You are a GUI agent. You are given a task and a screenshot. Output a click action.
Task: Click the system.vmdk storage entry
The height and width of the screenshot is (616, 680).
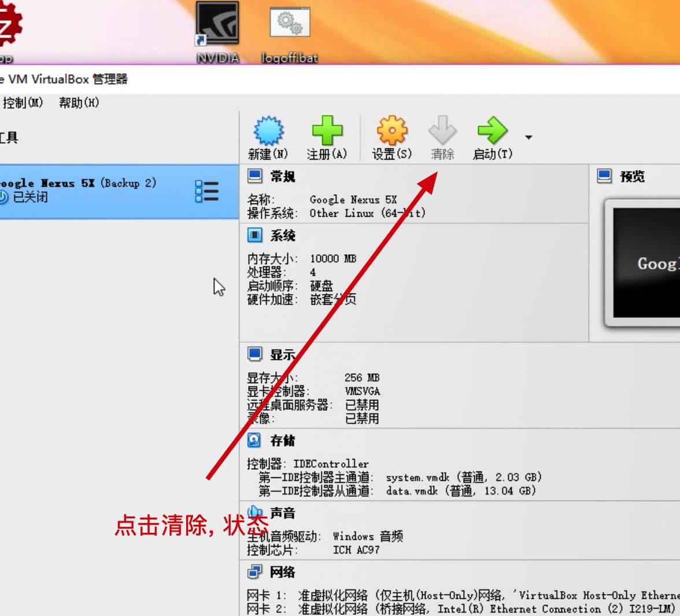tap(464, 477)
